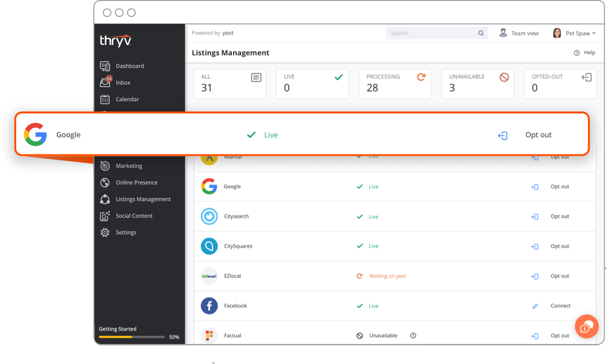Click the Opted-out exit icon in card
This screenshot has width=607, height=364.
click(x=587, y=77)
